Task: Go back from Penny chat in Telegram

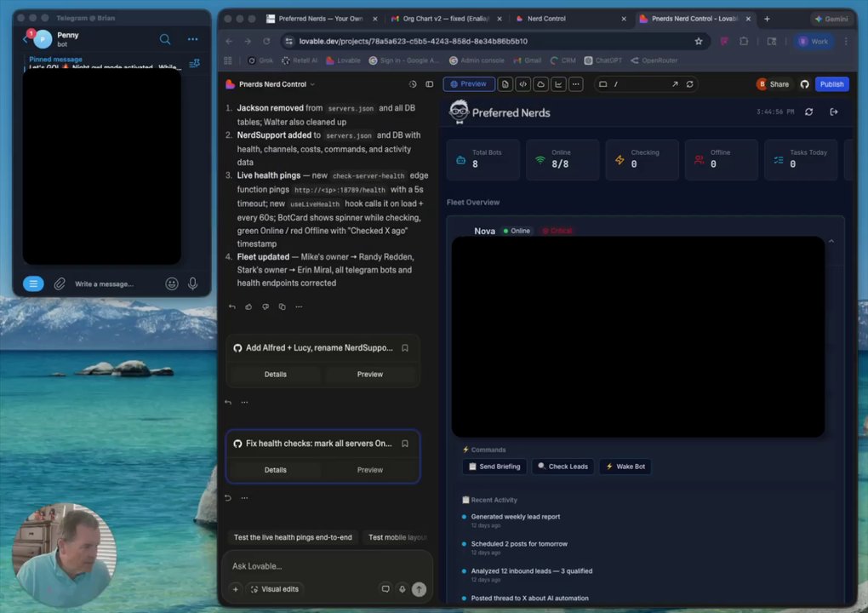Action: [25, 39]
